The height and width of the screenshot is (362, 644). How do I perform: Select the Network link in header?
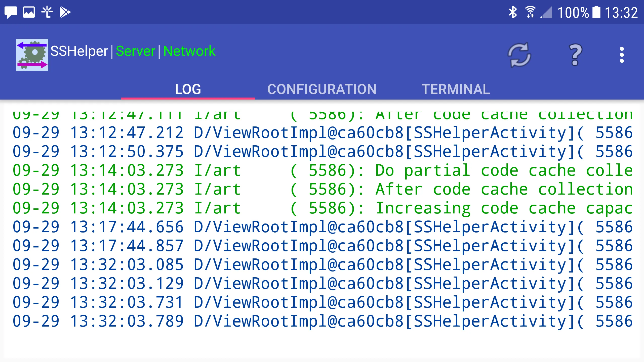pyautogui.click(x=189, y=51)
